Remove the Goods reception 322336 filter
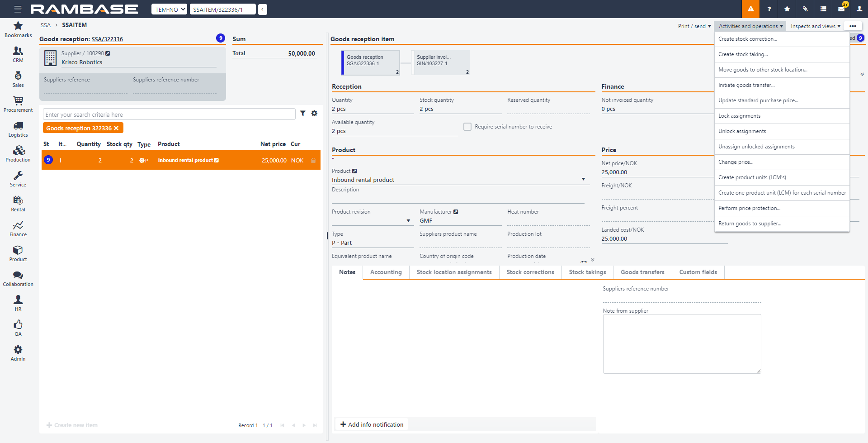 click(x=116, y=129)
